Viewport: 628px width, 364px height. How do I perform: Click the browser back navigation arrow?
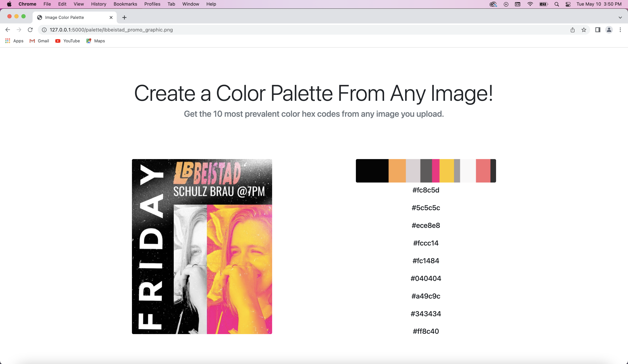point(8,30)
